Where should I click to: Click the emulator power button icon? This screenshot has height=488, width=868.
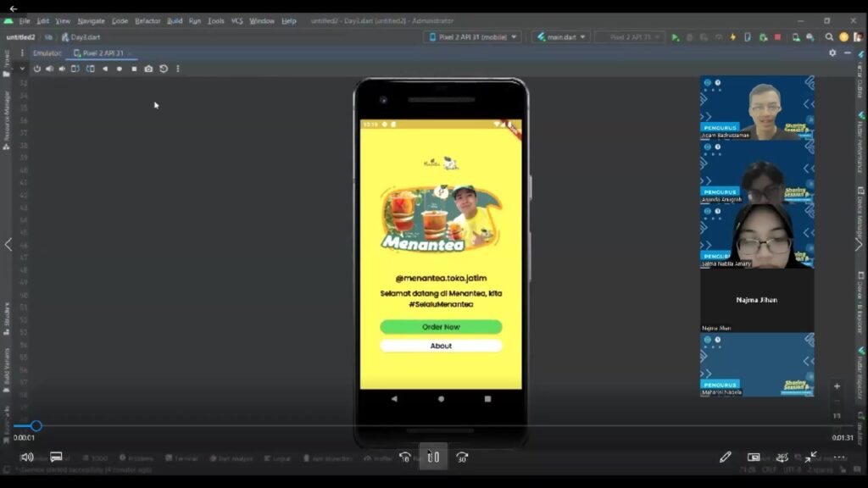[36, 69]
